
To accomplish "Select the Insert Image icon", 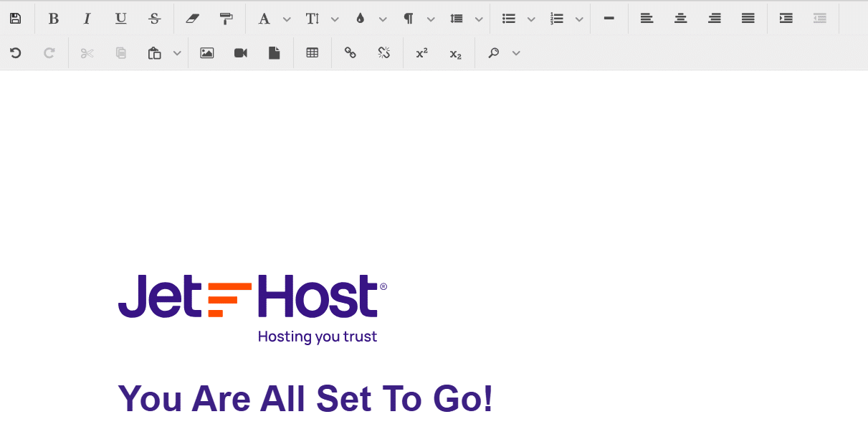I will [206, 52].
